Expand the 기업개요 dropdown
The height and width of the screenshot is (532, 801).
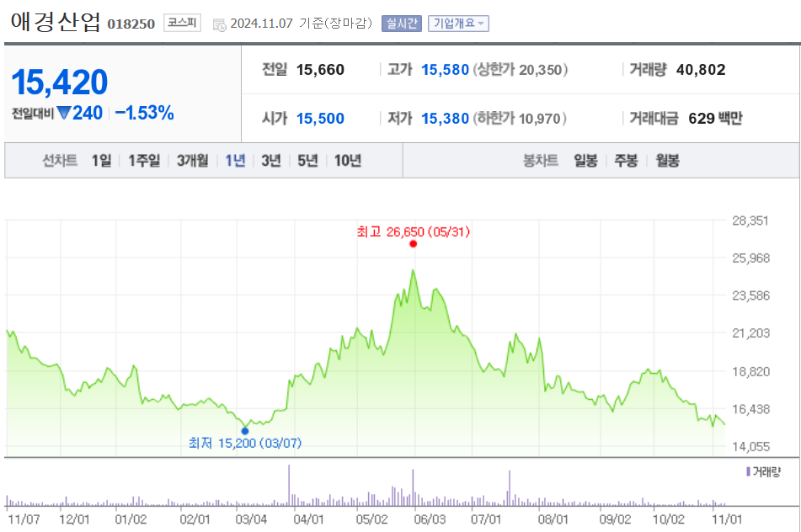(458, 24)
